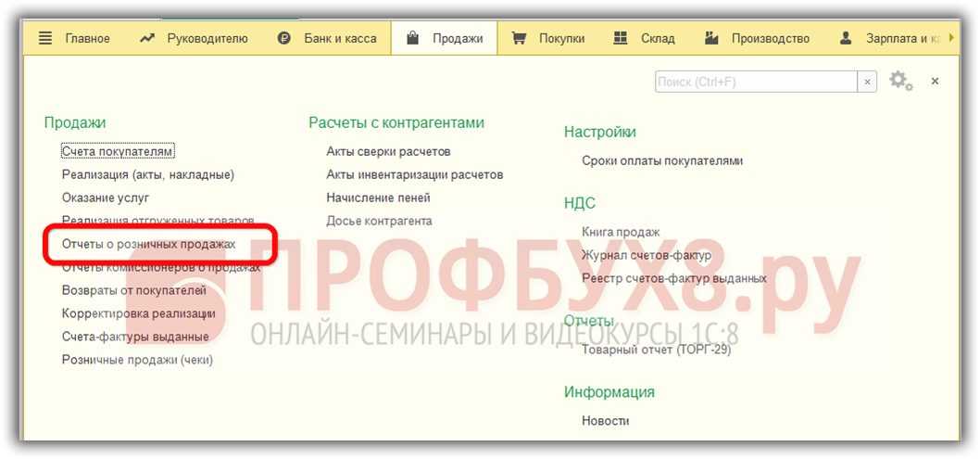Open Оказание услуг
The width and height of the screenshot is (980, 459).
[106, 198]
